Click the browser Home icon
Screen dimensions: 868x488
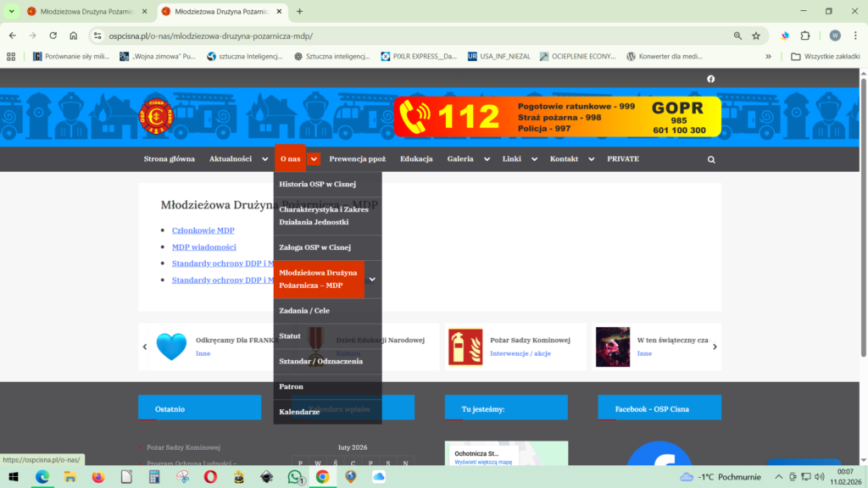click(74, 36)
